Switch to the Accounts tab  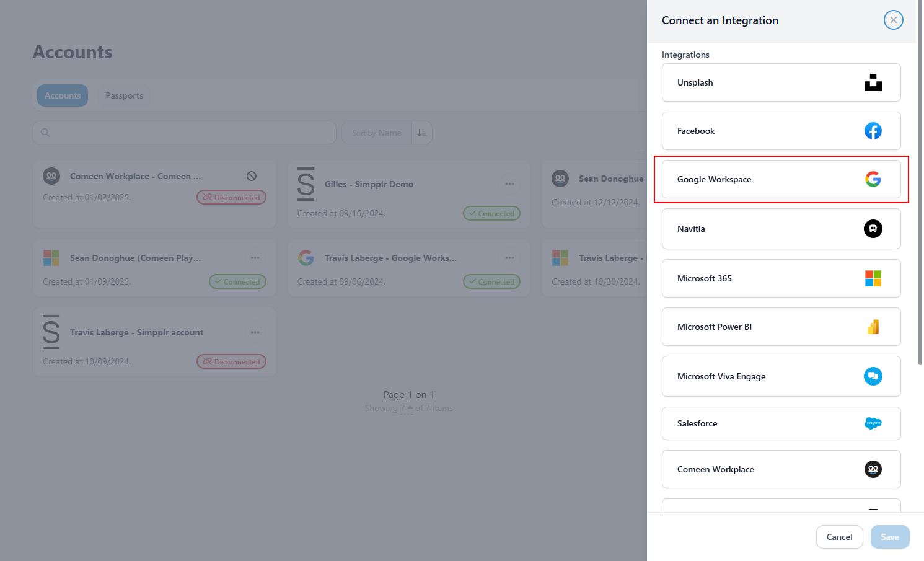(x=63, y=95)
